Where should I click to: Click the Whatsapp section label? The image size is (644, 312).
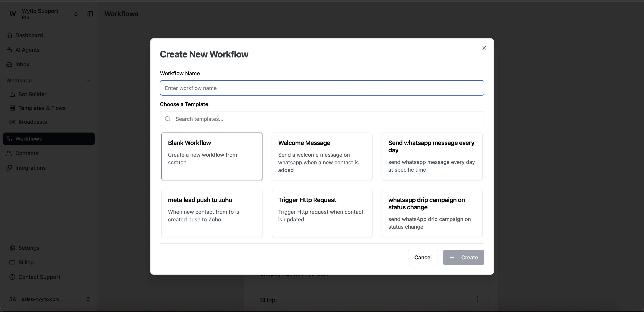[19, 80]
